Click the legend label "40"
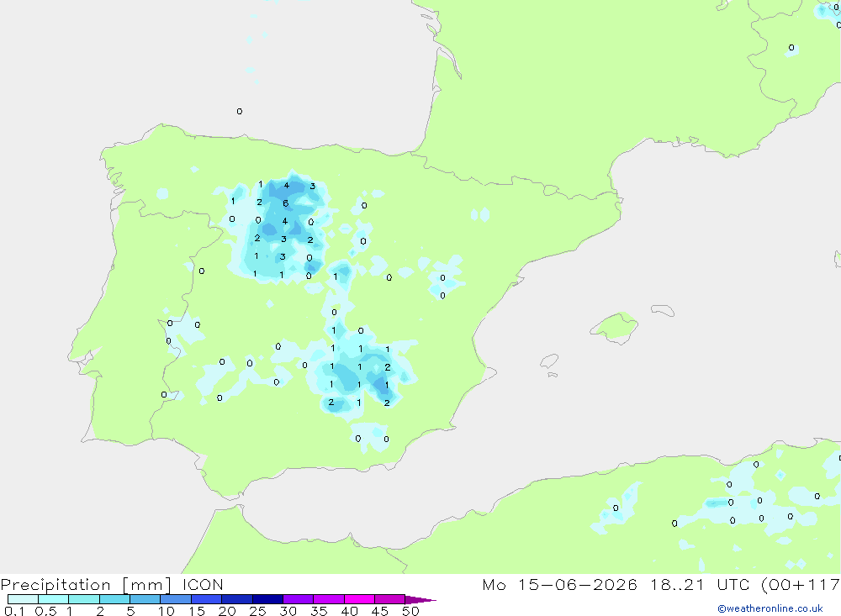The image size is (841, 616). (x=350, y=611)
